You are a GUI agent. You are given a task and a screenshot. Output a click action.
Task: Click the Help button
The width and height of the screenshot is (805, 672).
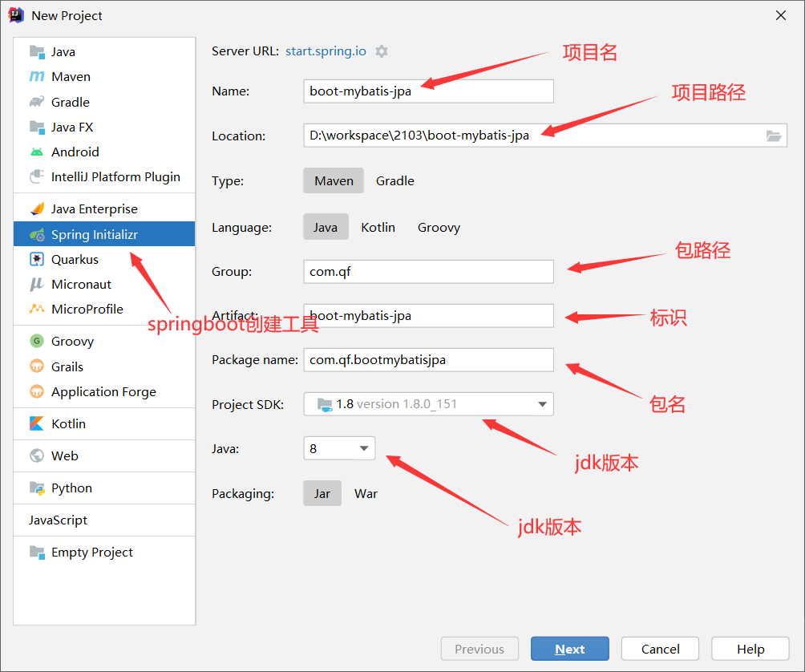pyautogui.click(x=750, y=649)
